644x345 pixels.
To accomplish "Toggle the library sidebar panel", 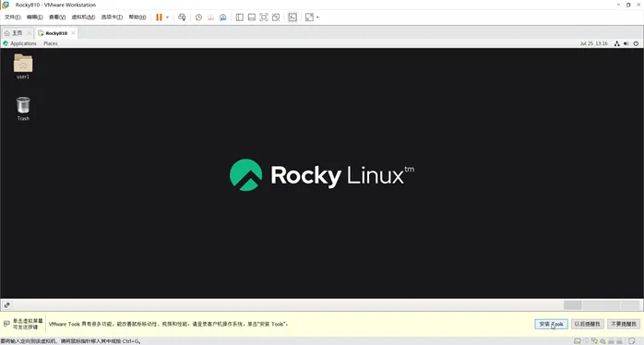I will coord(240,18).
